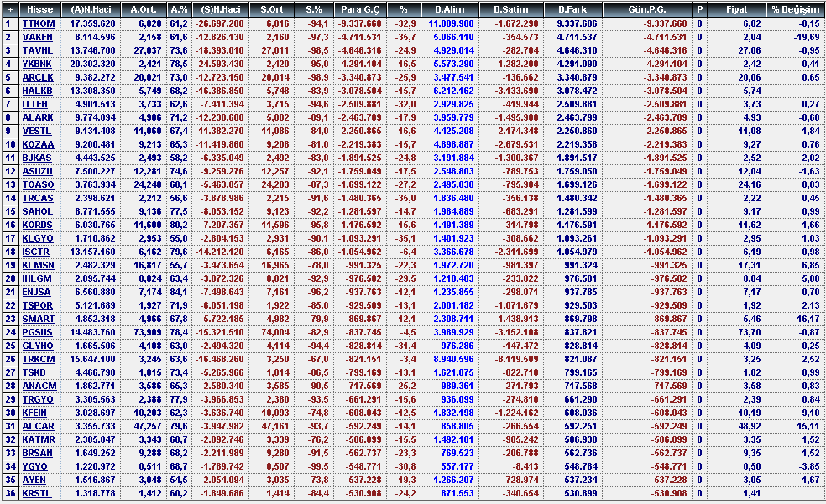
Task: Open the AYEN stock link
Action: (34, 481)
